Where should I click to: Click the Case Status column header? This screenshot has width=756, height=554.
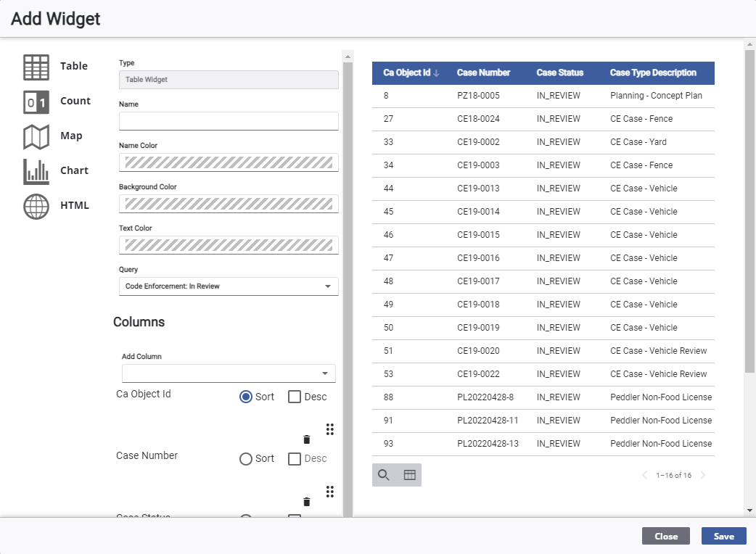(x=559, y=73)
